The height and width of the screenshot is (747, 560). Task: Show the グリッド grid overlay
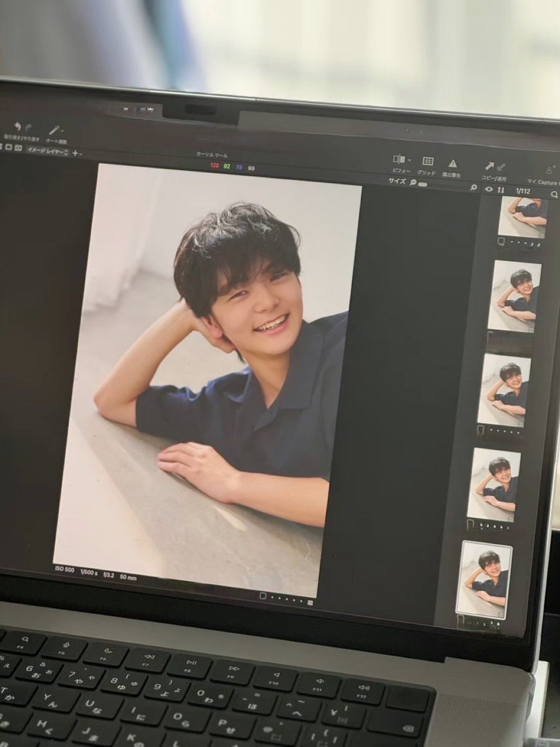427,161
